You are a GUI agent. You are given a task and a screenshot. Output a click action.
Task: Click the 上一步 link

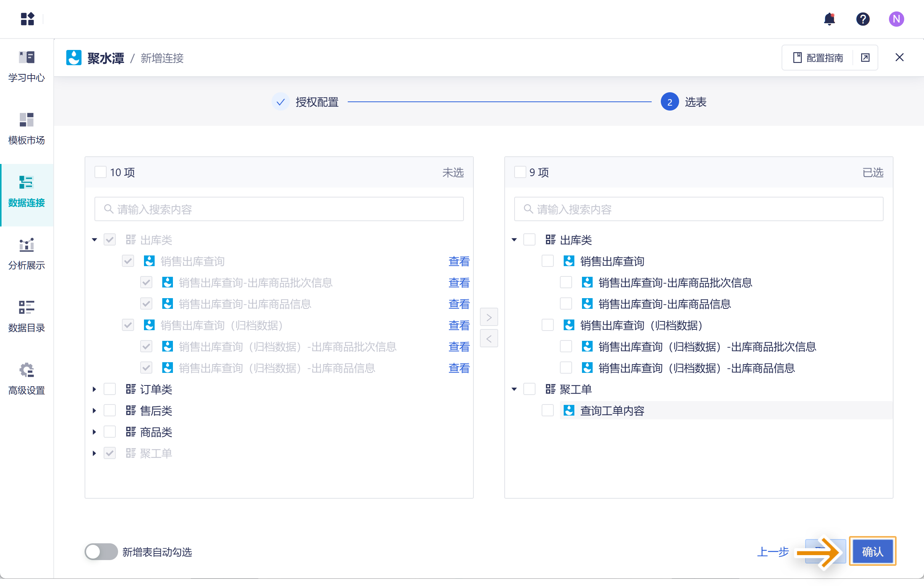click(772, 551)
